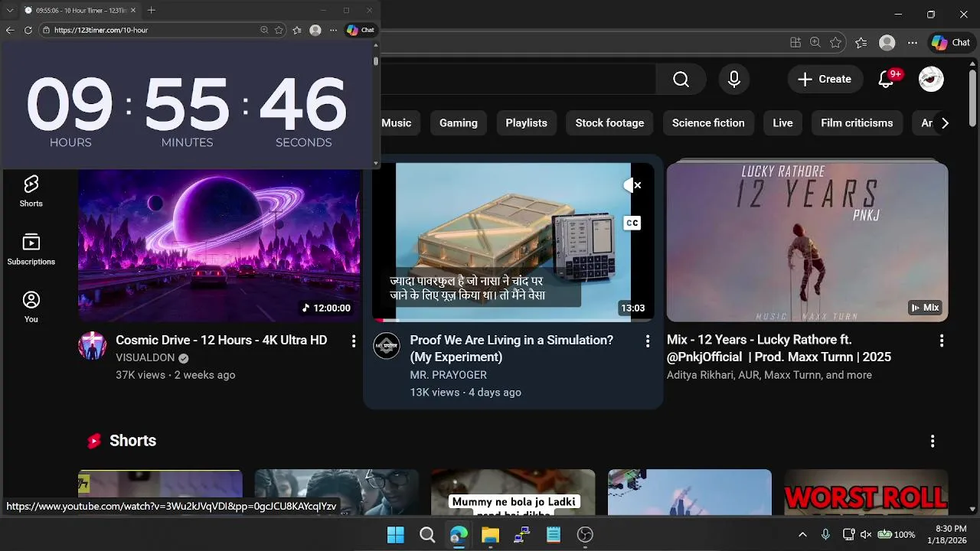This screenshot has width=980, height=551.
Task: Open favorites list in timer window
Action: [297, 30]
